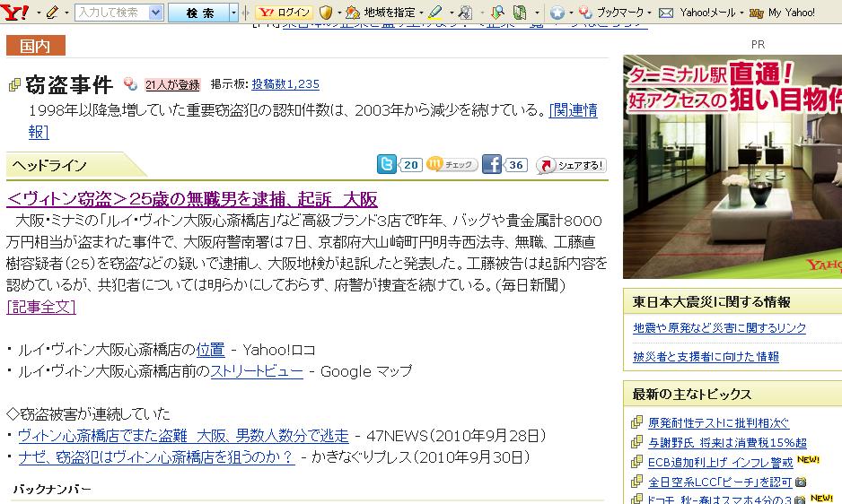The width and height of the screenshot is (842, 504).
Task: Click the toolbar resize grip separator
Action: pos(245,12)
